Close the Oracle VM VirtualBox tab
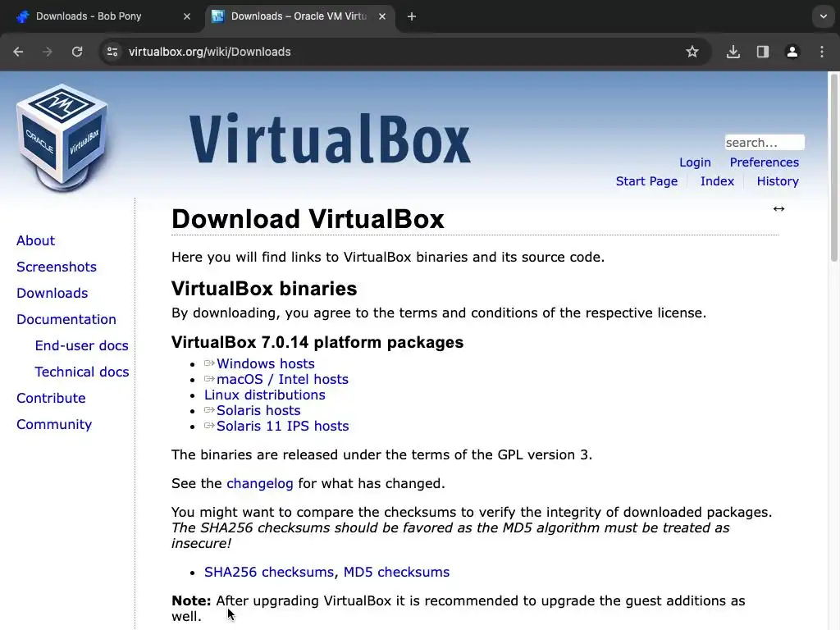The image size is (840, 630). [382, 16]
